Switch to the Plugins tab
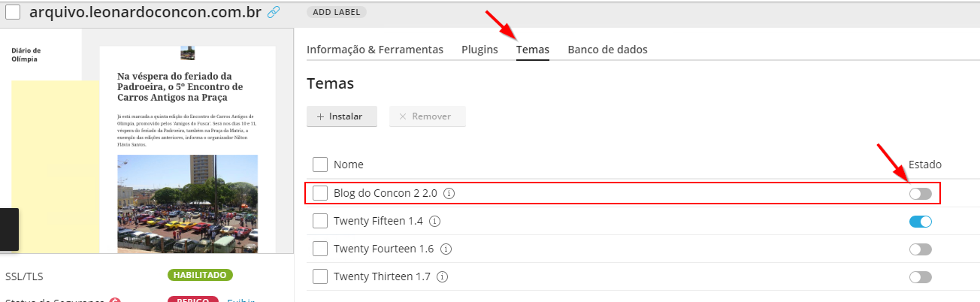 click(x=479, y=50)
